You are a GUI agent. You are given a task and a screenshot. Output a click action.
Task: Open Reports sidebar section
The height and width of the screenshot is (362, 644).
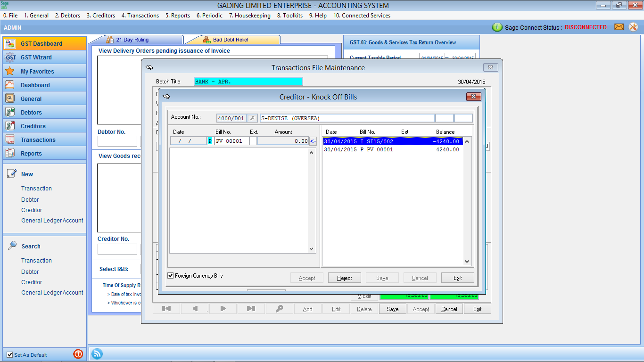click(x=45, y=153)
